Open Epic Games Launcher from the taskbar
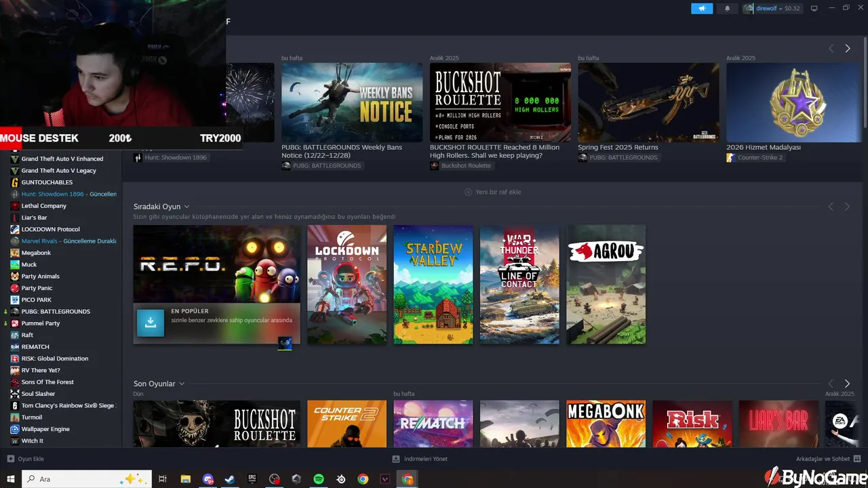 [252, 479]
